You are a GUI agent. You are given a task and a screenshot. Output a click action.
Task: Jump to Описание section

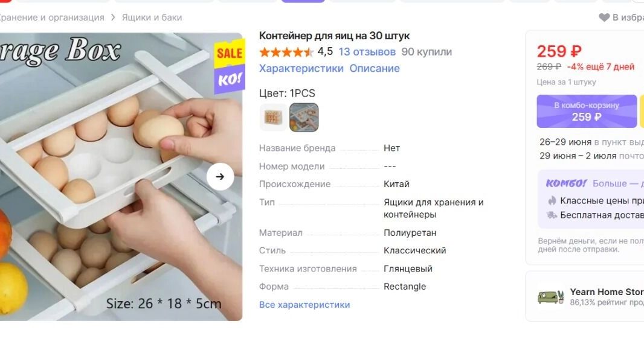click(375, 68)
